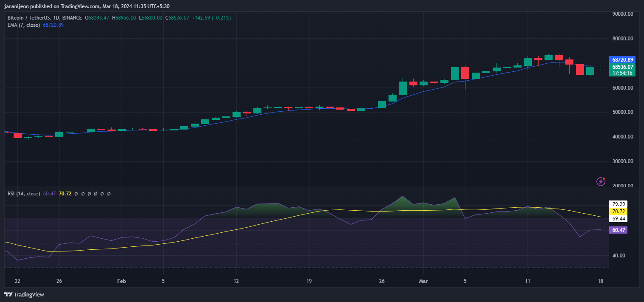Click the Mar label on the time axis

[x=423, y=281]
